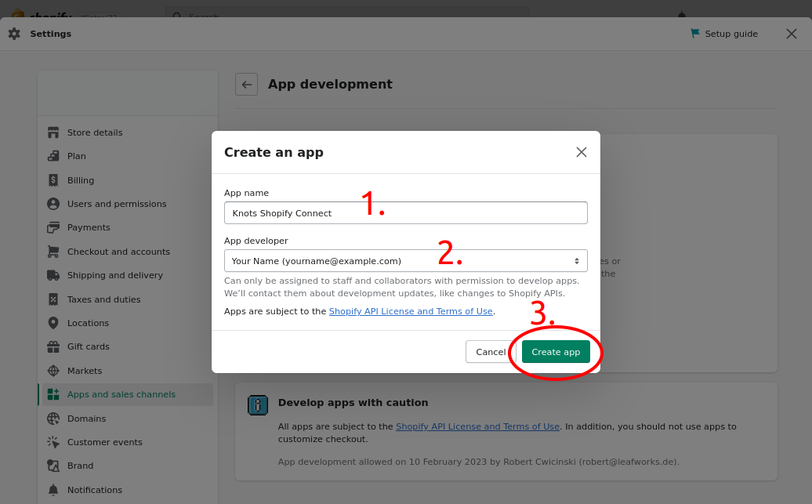Click the Domains globe icon
Image resolution: width=812 pixels, height=504 pixels.
pyautogui.click(x=53, y=419)
